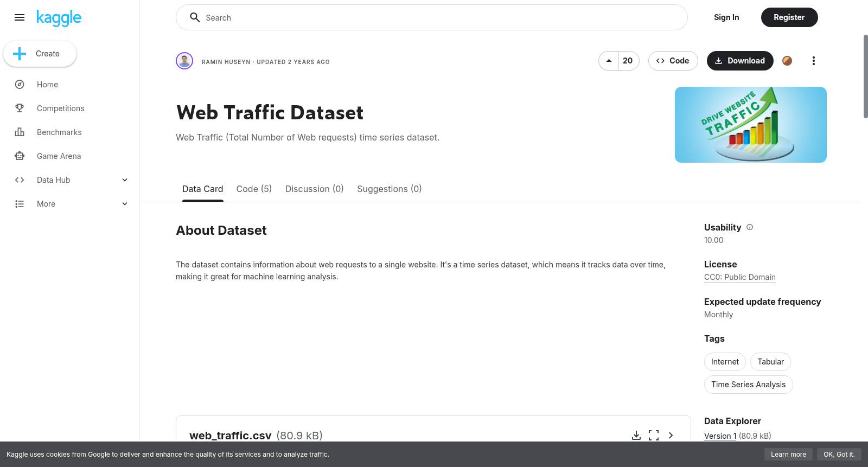Expand the Data Hub sidebar section

(125, 180)
